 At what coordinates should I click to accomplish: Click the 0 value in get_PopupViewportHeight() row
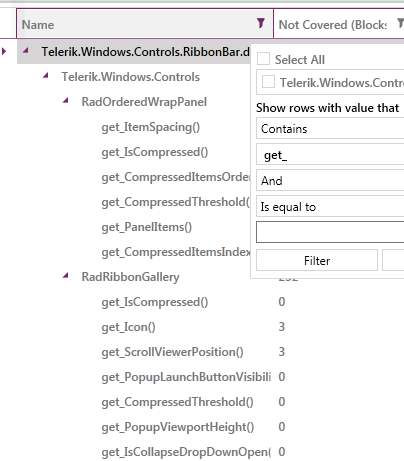coord(282,427)
